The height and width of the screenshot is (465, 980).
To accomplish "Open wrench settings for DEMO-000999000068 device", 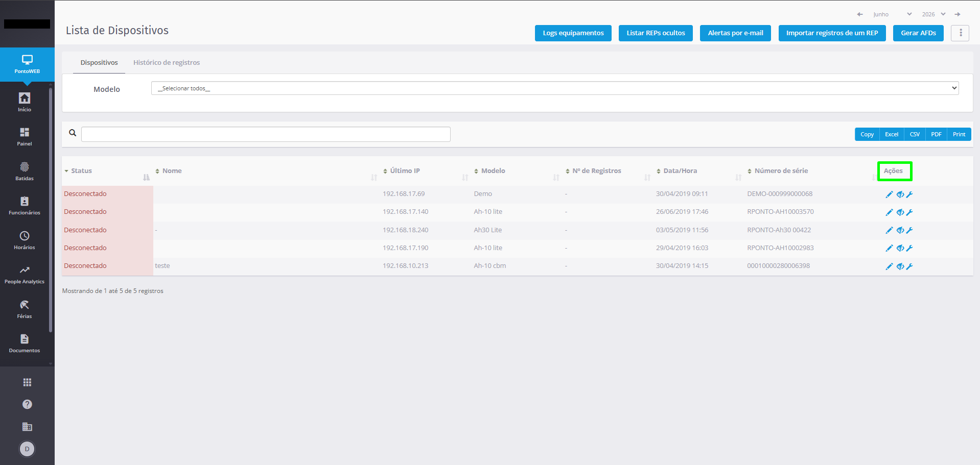I will (x=909, y=194).
